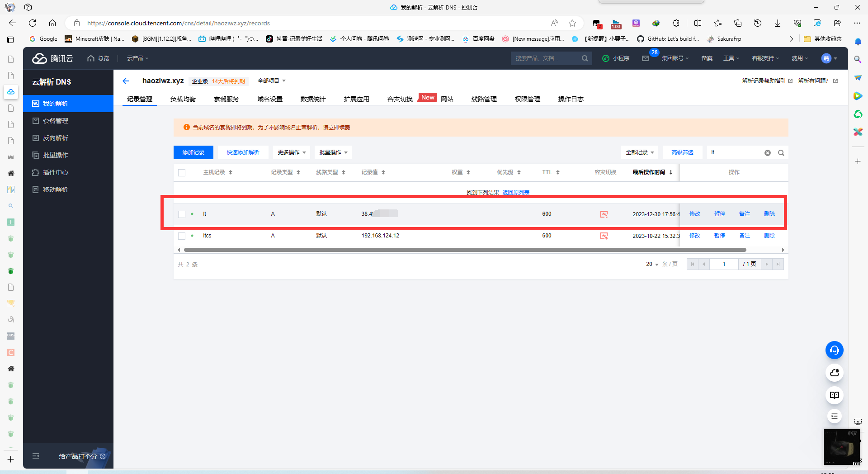Expand the 集团账号 menu
This screenshot has height=474, width=868.
675,58
